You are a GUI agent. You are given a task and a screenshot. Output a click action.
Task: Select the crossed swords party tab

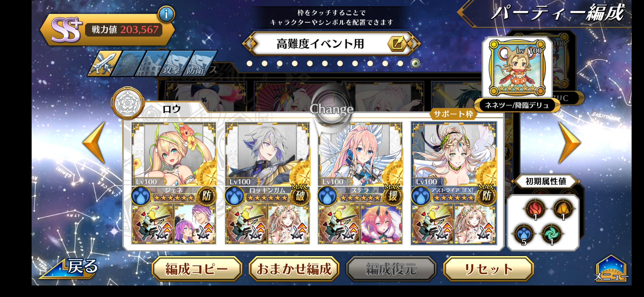(104, 64)
